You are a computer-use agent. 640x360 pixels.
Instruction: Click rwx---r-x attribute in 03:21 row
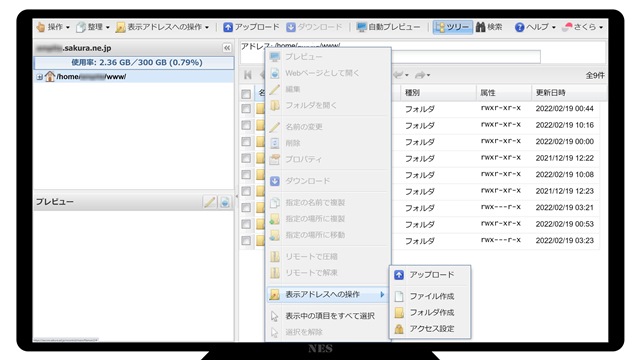tap(501, 207)
